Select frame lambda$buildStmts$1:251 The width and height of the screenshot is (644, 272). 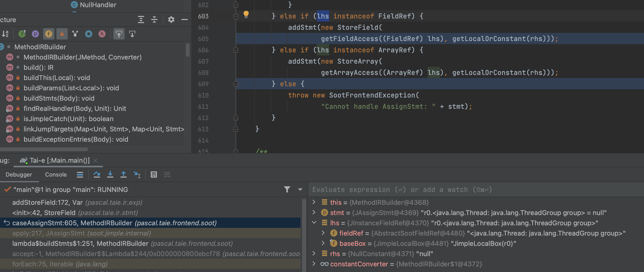(150, 244)
